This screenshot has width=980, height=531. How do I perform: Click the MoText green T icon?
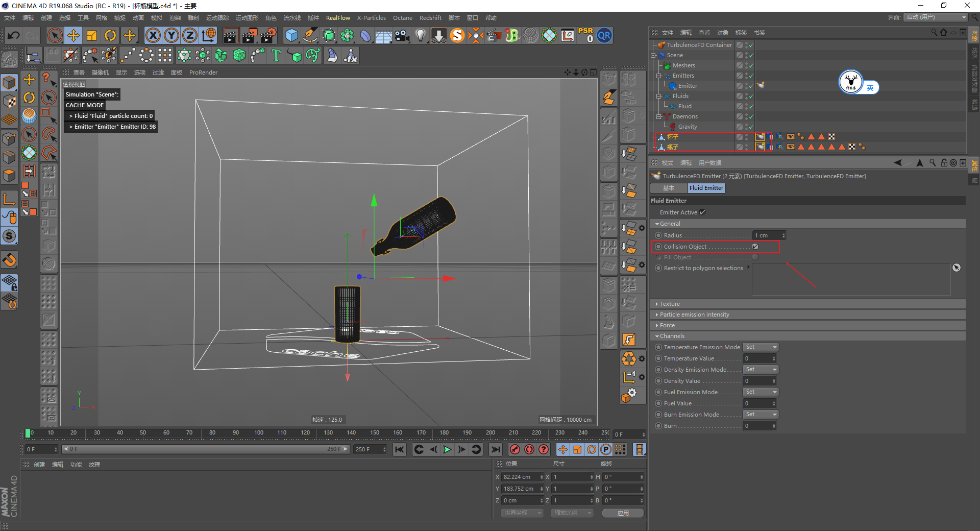276,55
